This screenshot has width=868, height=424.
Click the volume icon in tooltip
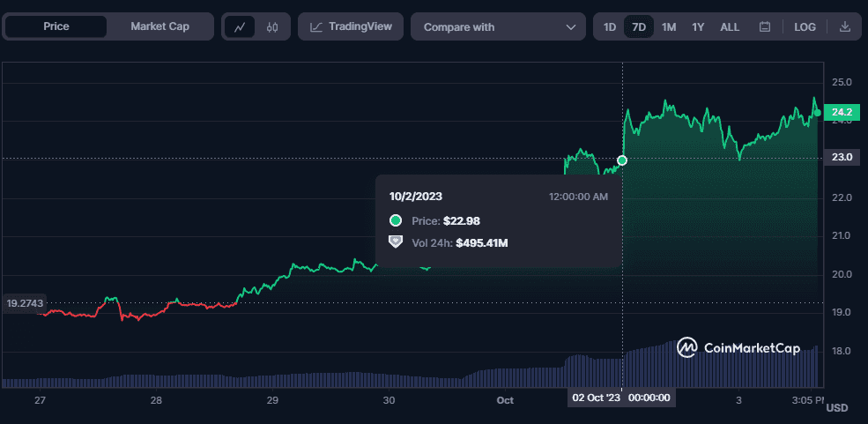[396, 242]
